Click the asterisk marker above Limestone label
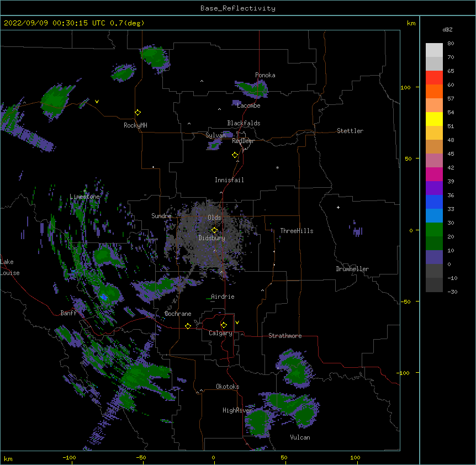The width and height of the screenshot is (476, 465). coord(84,191)
